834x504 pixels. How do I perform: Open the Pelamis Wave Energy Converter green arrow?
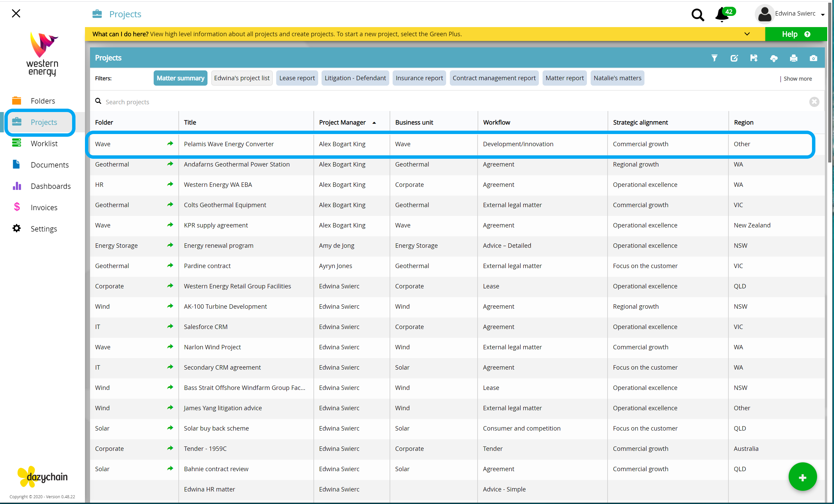click(170, 144)
